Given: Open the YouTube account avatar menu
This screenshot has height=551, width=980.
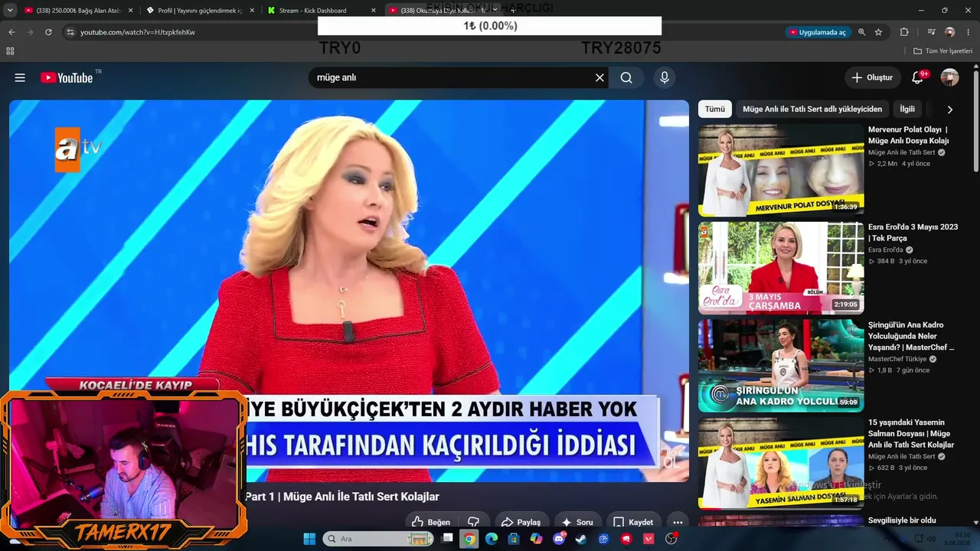Looking at the screenshot, I should click(949, 77).
